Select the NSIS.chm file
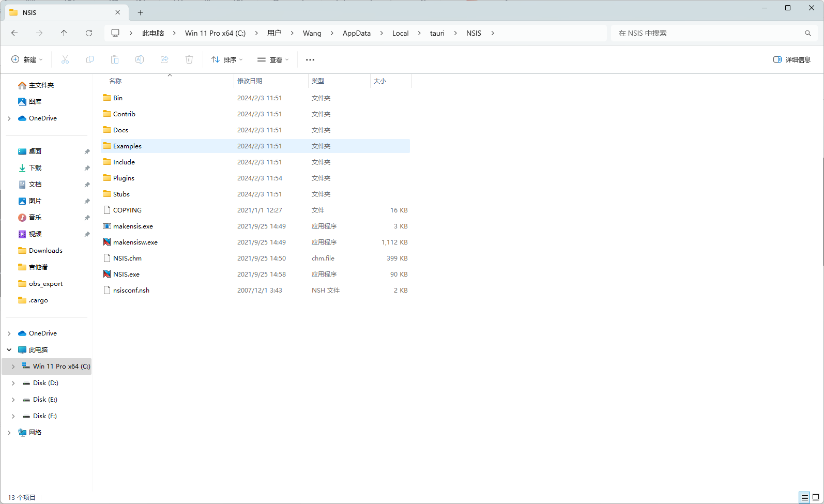Image resolution: width=824 pixels, height=504 pixels. pyautogui.click(x=127, y=258)
